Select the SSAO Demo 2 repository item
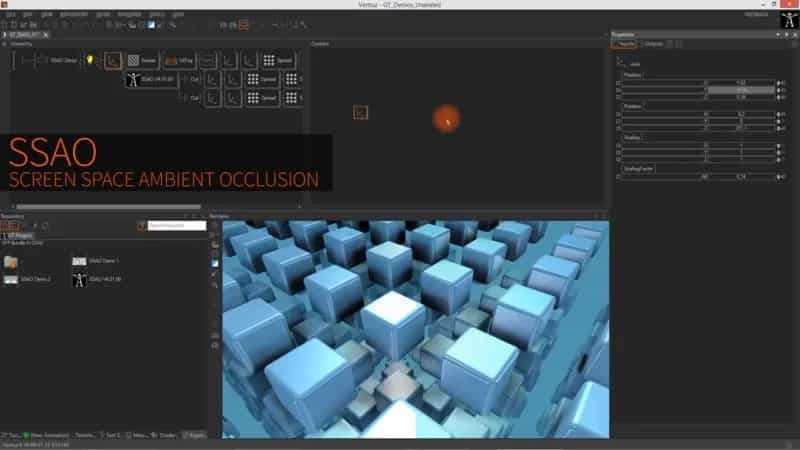This screenshot has width=800, height=450. (x=35, y=280)
